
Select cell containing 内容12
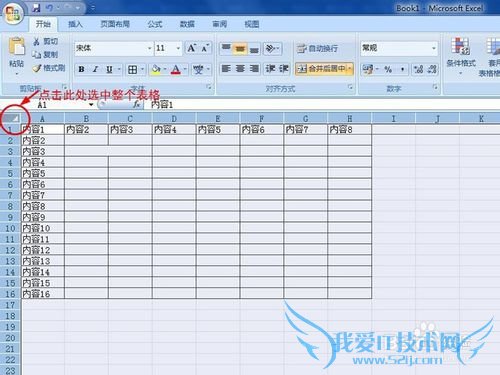pyautogui.click(x=43, y=250)
